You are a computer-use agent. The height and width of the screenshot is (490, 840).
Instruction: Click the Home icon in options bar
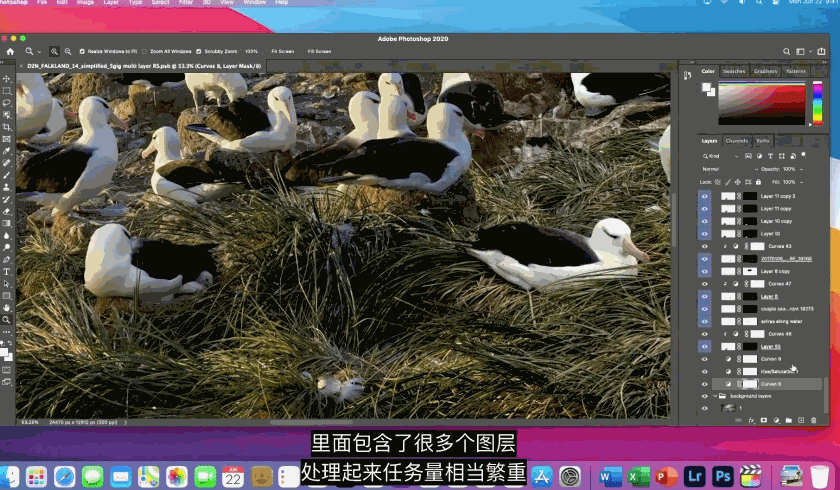point(10,50)
